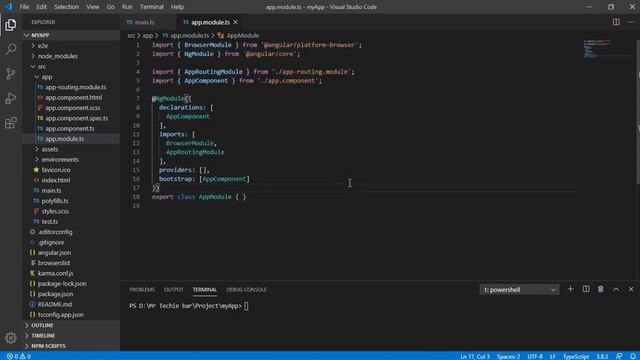The height and width of the screenshot is (360, 640).
Task: Click the feedback icon in status bar
Action: pos(619,356)
